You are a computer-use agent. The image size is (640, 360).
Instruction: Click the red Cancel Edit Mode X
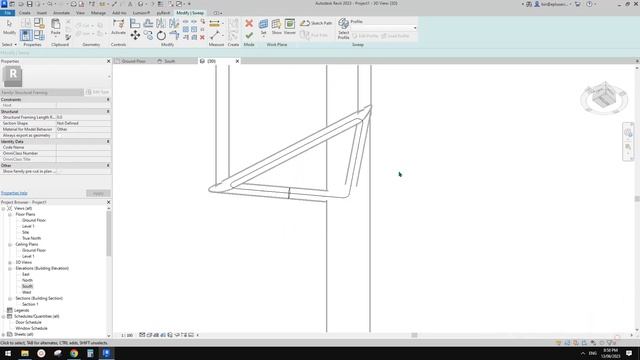[249, 23]
